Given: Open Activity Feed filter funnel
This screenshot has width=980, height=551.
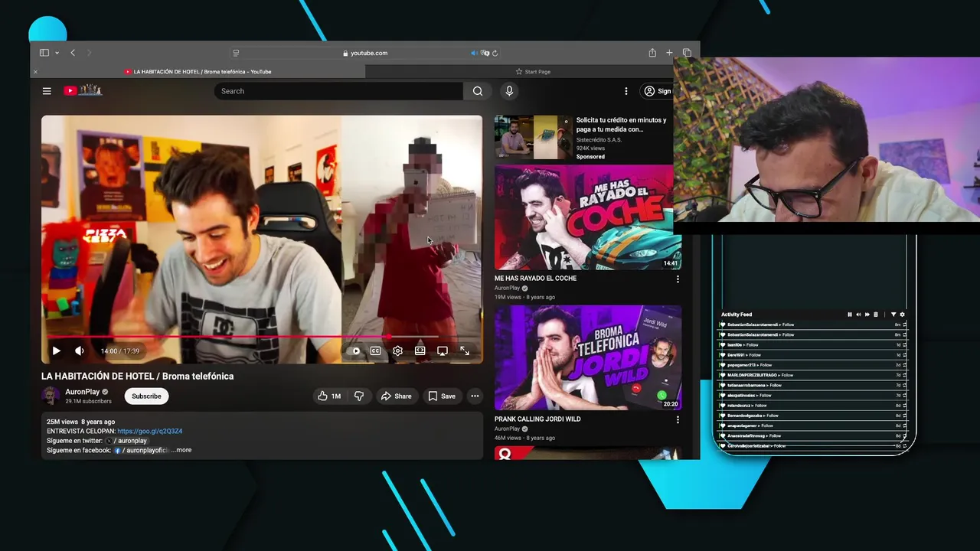Looking at the screenshot, I should (x=893, y=315).
